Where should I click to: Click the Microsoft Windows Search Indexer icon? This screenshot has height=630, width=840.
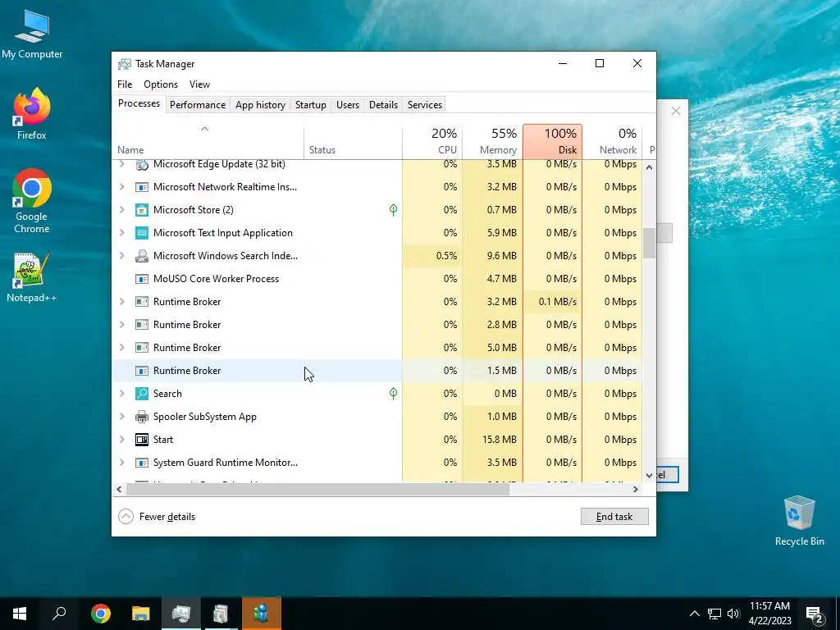click(x=141, y=256)
